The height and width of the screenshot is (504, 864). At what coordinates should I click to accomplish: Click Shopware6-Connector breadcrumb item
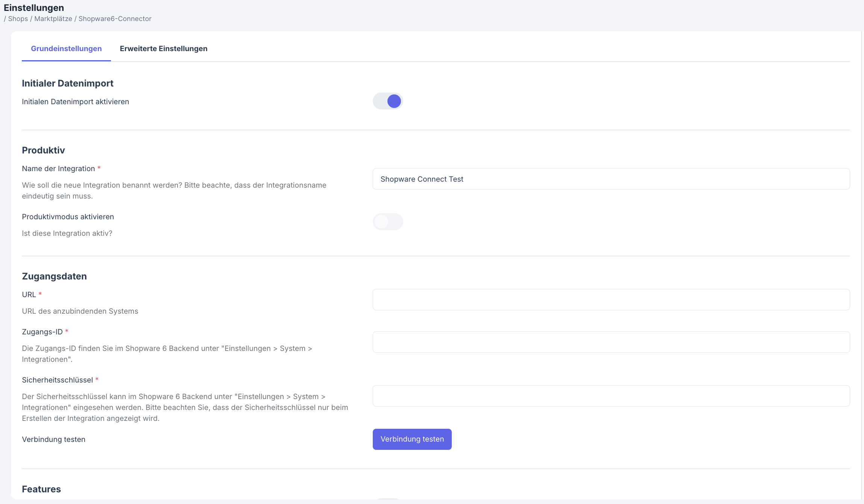point(115,19)
